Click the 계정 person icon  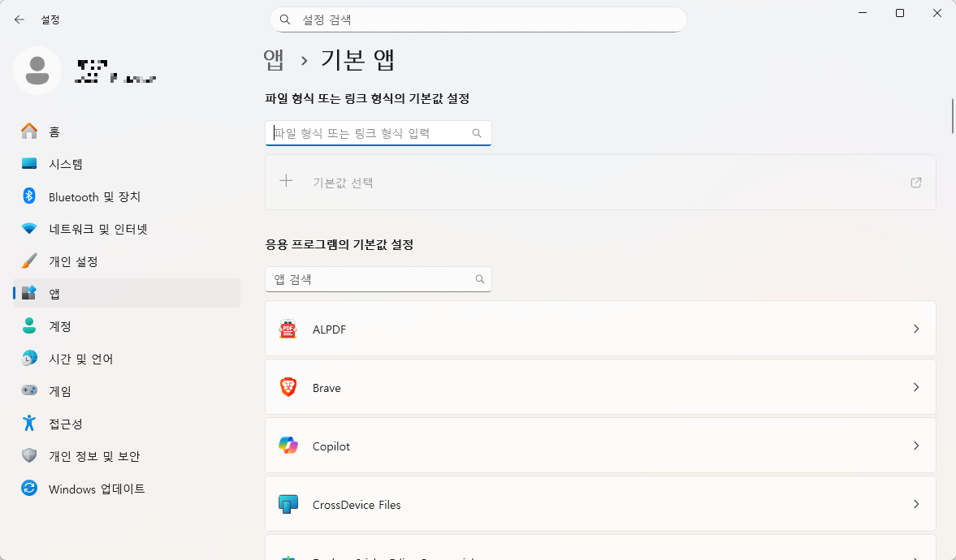(29, 325)
